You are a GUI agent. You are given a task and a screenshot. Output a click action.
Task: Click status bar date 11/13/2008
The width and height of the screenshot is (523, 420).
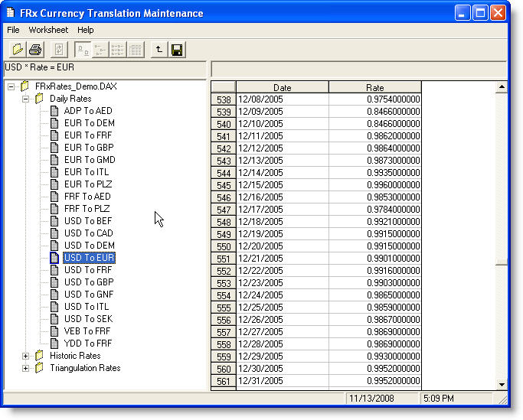point(381,399)
